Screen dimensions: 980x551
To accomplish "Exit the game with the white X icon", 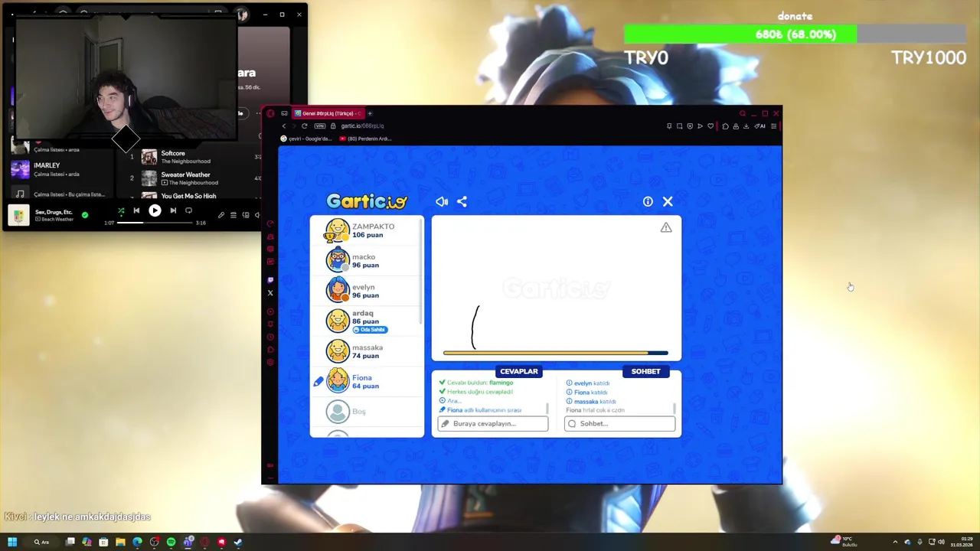I will pos(668,201).
